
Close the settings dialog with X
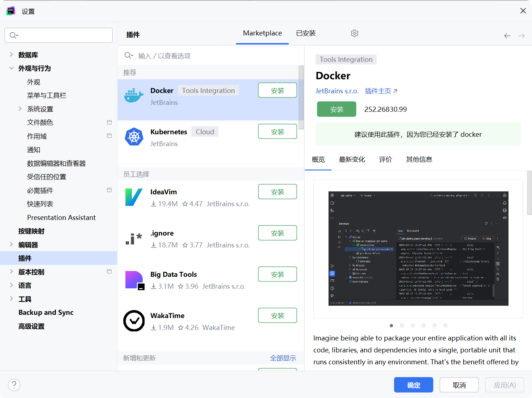(x=523, y=11)
